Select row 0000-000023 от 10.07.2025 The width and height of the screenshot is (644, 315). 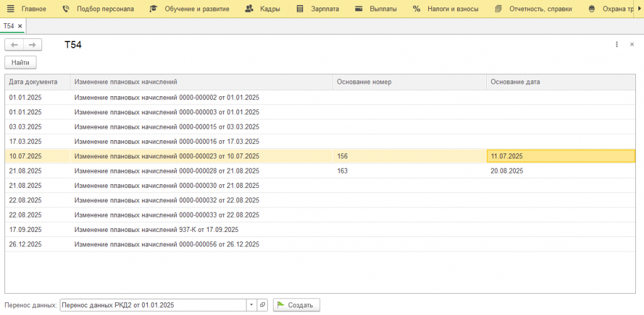click(320, 156)
